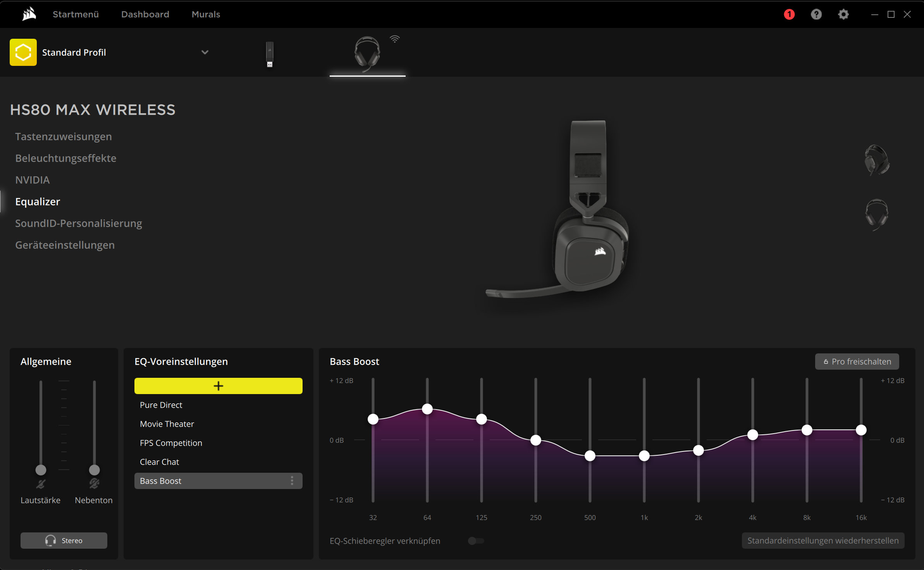Select the Clear Chat preset
Image resolution: width=924 pixels, height=570 pixels.
(219, 462)
